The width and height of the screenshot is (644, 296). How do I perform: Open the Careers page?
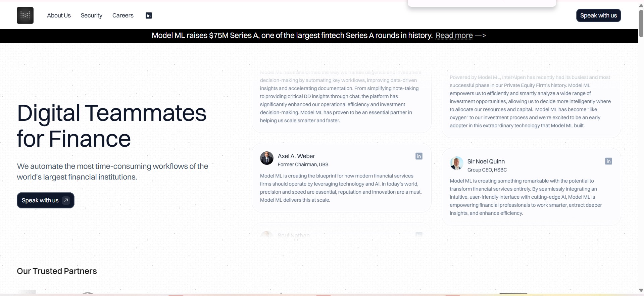(x=123, y=15)
